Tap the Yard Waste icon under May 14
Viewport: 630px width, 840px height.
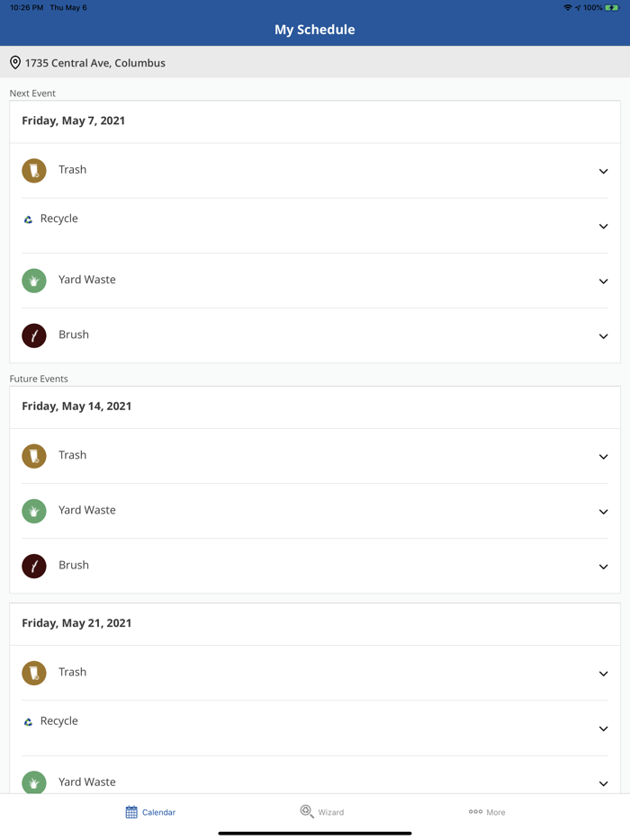(x=34, y=511)
